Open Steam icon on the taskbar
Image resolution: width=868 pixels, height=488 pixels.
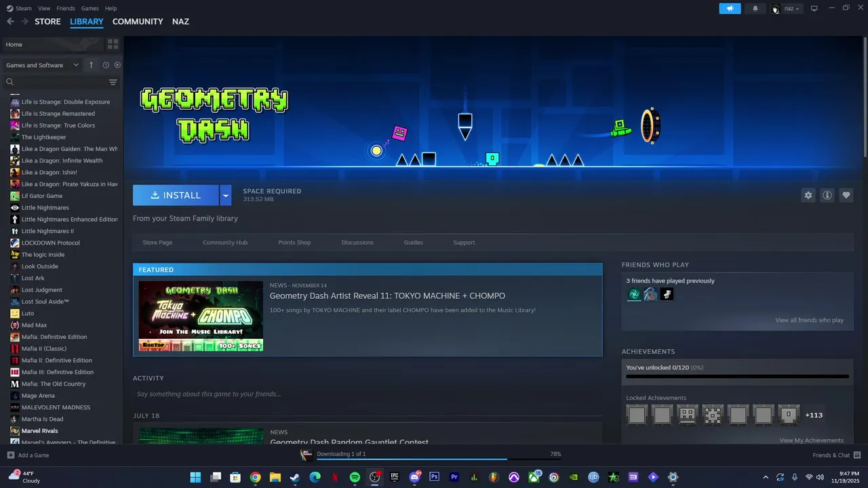[x=295, y=477]
